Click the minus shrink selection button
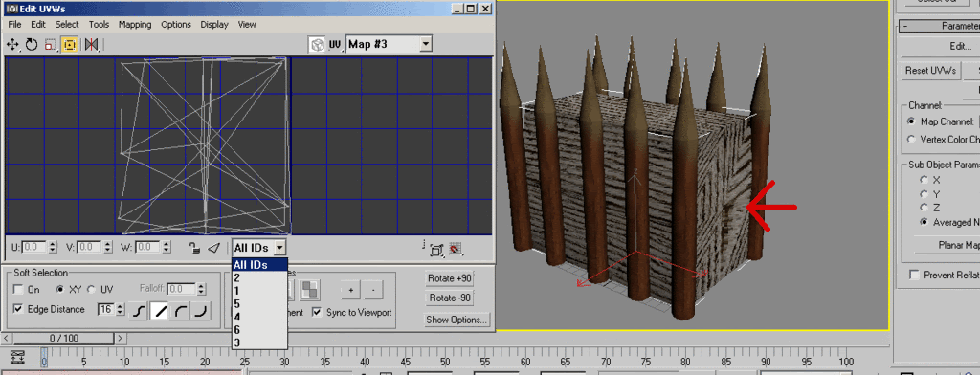The image size is (980, 375). coord(373,291)
